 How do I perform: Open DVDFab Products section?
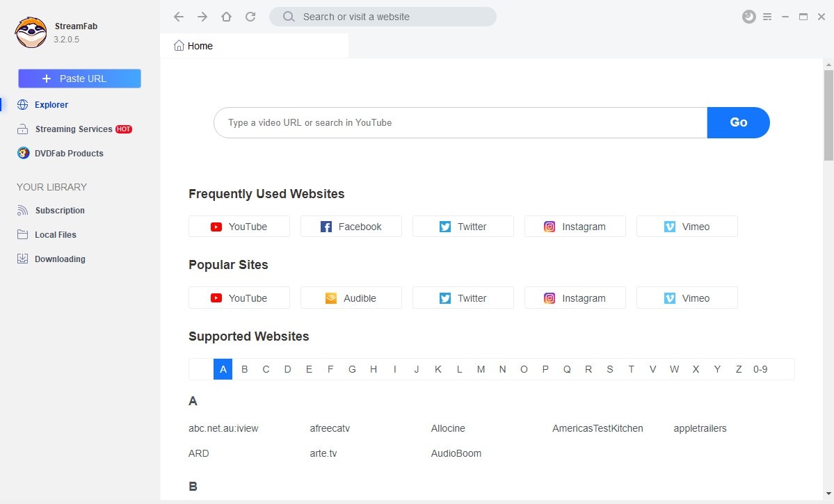click(69, 153)
